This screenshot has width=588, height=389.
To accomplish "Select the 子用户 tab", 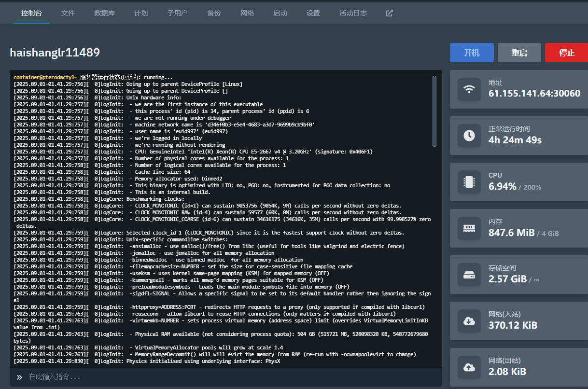I will (177, 13).
